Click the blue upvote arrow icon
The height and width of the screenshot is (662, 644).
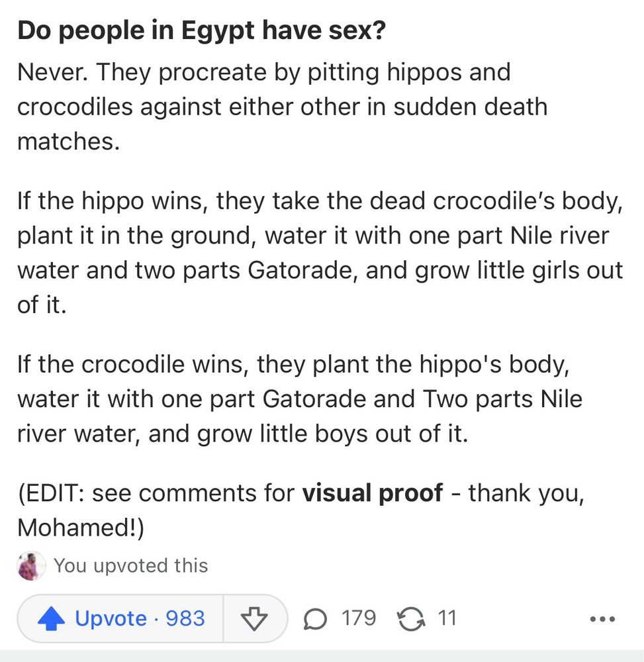(x=51, y=619)
